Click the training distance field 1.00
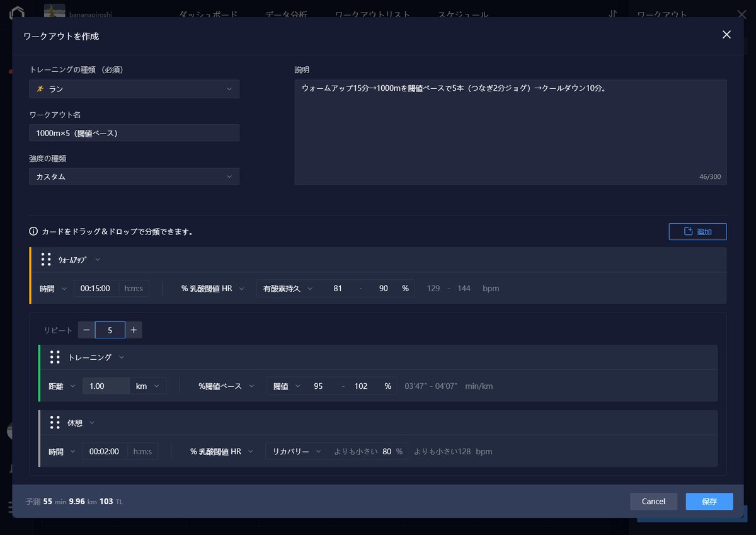 [x=106, y=386]
